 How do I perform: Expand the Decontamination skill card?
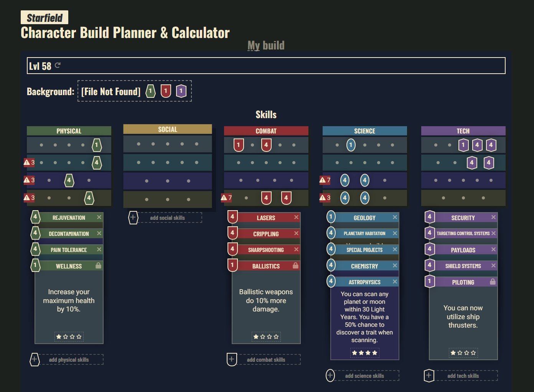pos(69,234)
